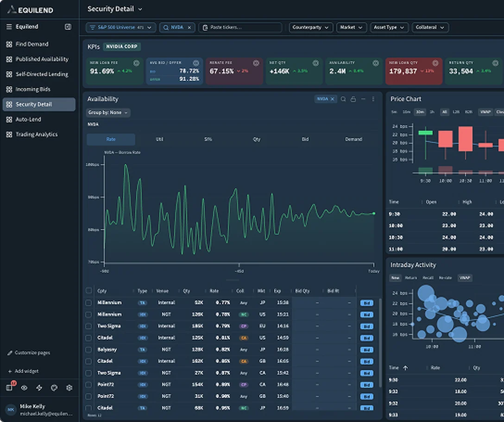Click settings icon on Return Qty card
This screenshot has height=422, width=504.
point(495,63)
